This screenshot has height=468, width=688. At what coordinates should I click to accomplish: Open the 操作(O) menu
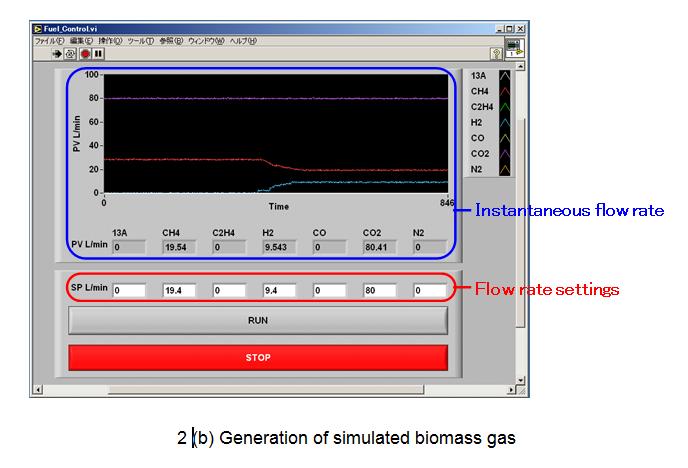pyautogui.click(x=110, y=41)
